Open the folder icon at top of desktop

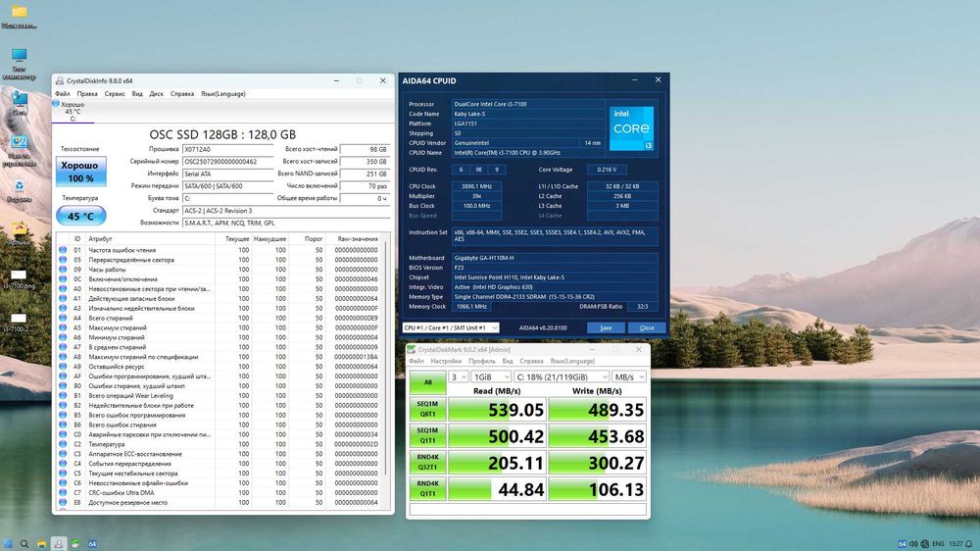click(19, 12)
